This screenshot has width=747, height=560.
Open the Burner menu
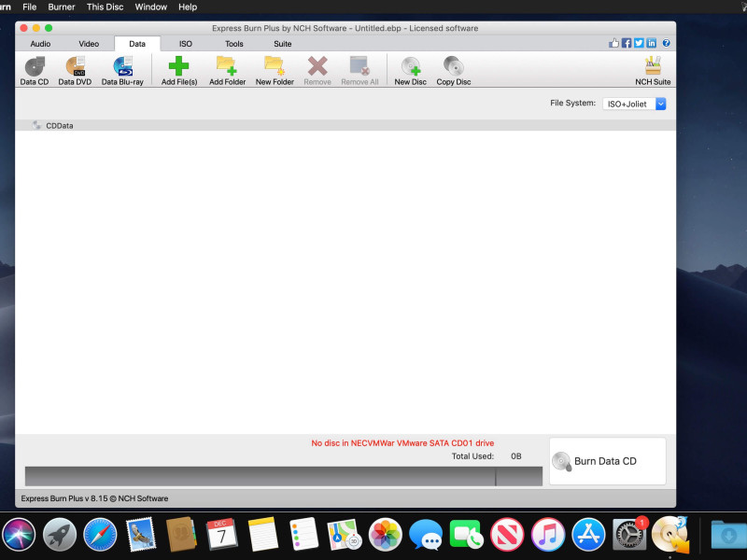[62, 7]
